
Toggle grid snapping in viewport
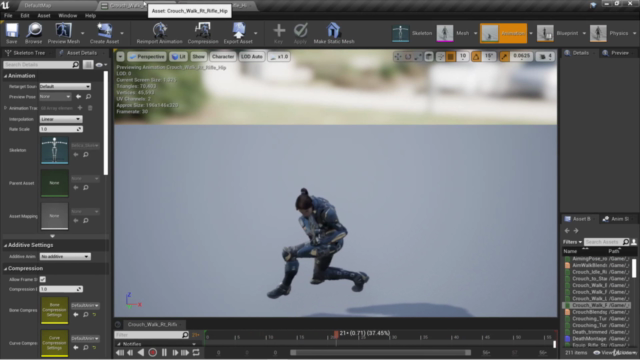[451, 57]
